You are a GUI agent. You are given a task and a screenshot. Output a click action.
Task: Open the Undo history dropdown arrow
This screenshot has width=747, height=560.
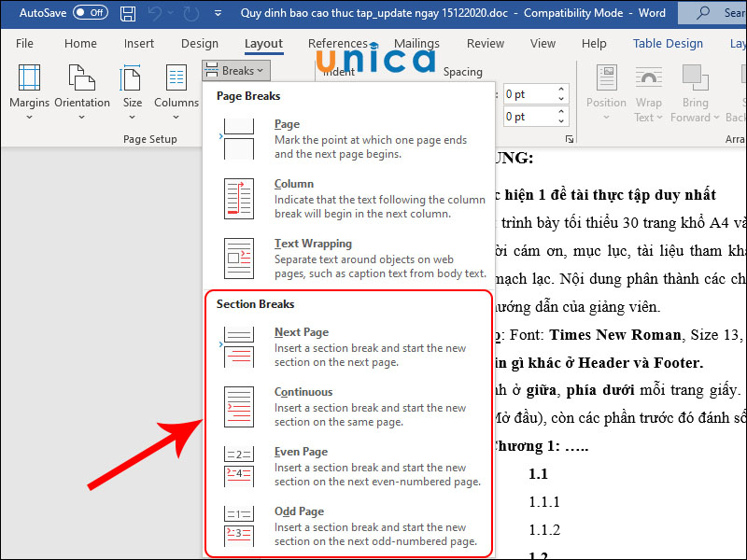(x=171, y=14)
